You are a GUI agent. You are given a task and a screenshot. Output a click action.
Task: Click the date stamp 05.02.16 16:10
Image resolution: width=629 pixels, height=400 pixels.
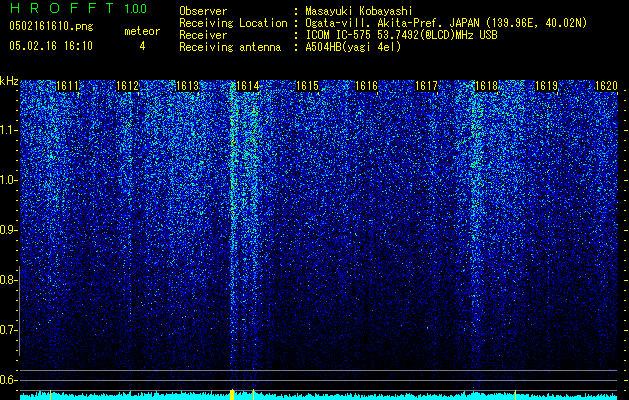point(51,46)
